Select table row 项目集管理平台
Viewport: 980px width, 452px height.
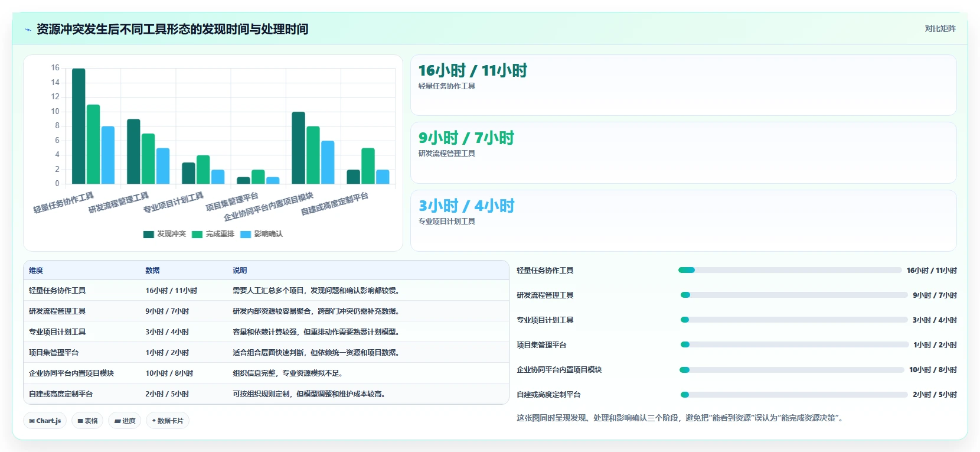point(266,353)
